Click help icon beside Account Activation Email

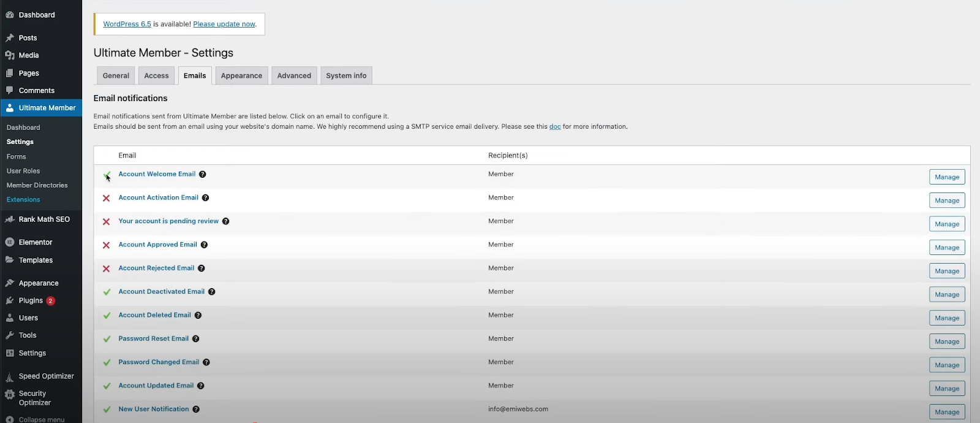[x=205, y=198]
